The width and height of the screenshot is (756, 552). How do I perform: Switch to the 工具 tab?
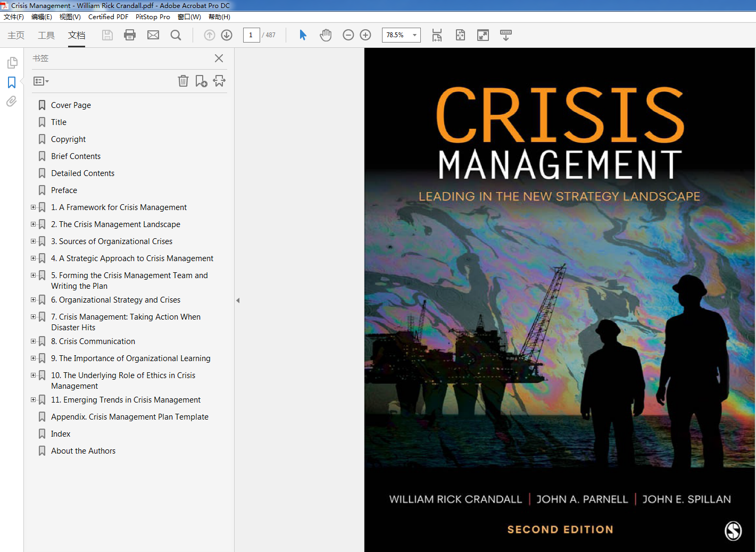[46, 35]
